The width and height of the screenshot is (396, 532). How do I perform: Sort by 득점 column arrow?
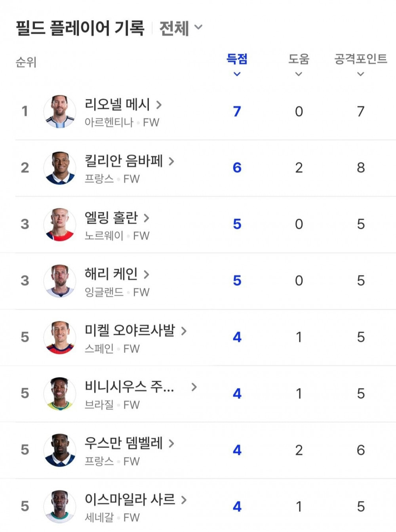click(x=237, y=74)
